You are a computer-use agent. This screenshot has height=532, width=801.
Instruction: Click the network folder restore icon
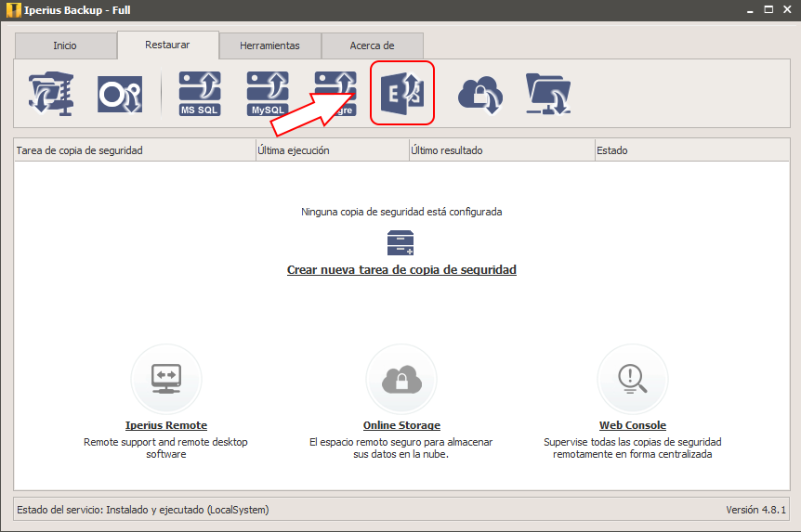click(x=548, y=94)
